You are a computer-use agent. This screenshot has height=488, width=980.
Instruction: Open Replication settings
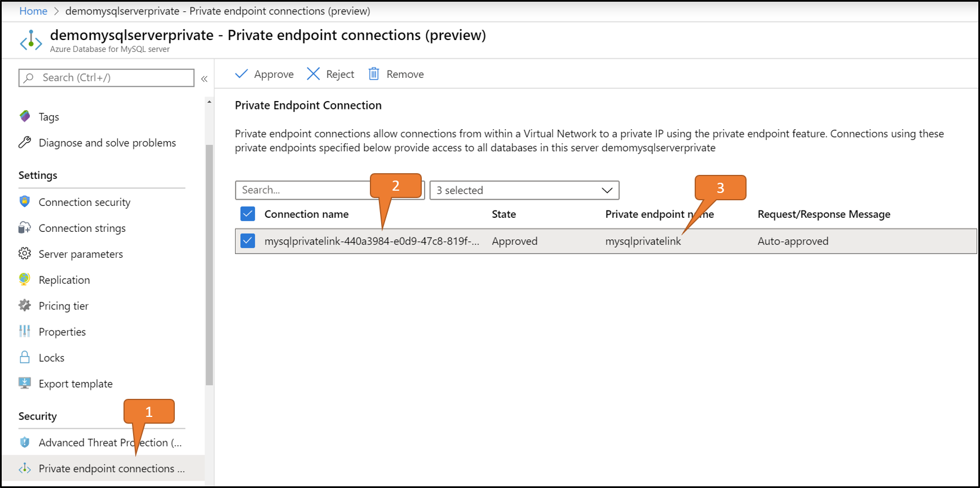[x=64, y=280]
